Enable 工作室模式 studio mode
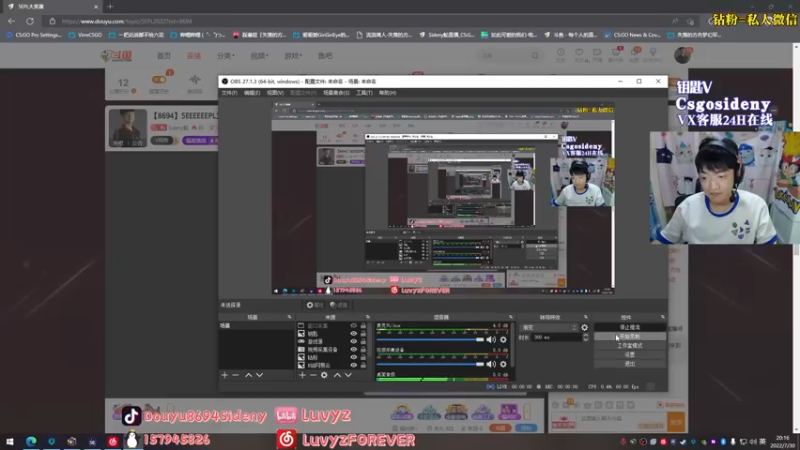The height and width of the screenshot is (450, 800). pos(630,345)
